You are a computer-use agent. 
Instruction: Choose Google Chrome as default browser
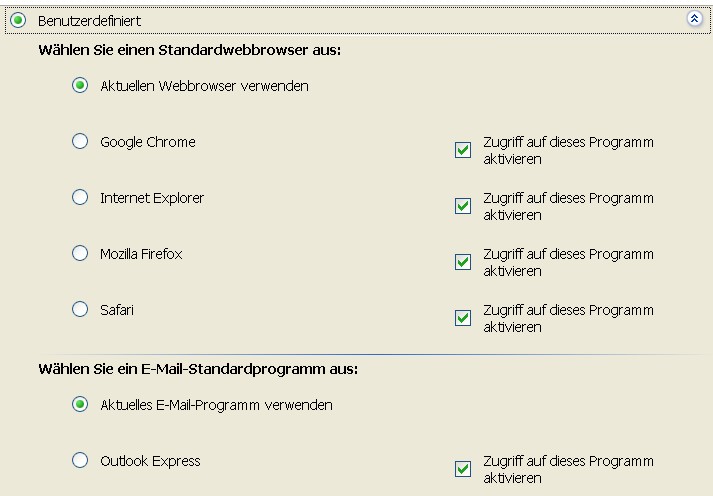point(80,142)
